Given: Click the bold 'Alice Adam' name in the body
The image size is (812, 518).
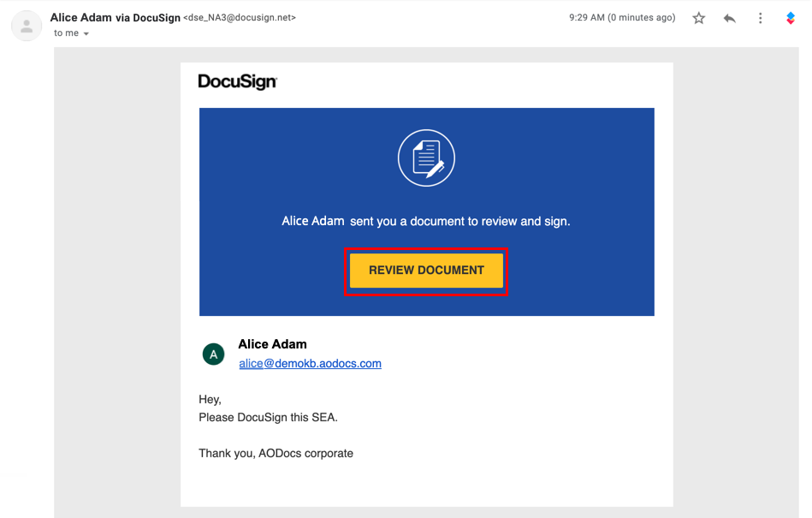Looking at the screenshot, I should click(x=272, y=344).
